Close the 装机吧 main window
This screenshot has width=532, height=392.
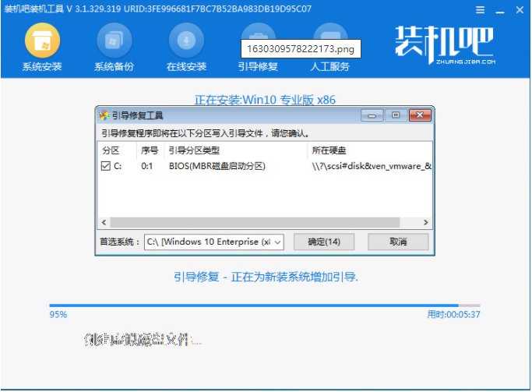point(520,10)
